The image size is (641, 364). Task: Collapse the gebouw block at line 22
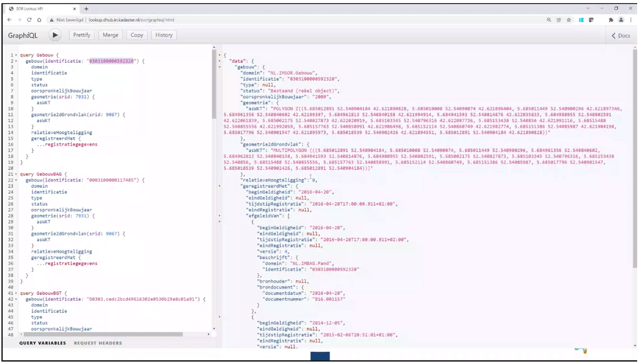click(16, 180)
